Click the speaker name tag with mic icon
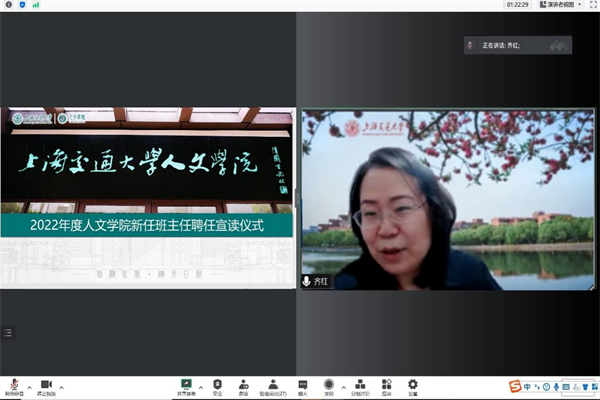 pos(316,282)
